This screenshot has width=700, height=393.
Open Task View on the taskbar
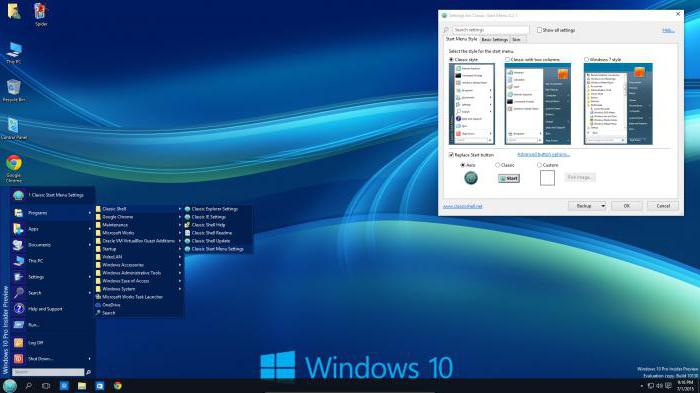pos(46,386)
